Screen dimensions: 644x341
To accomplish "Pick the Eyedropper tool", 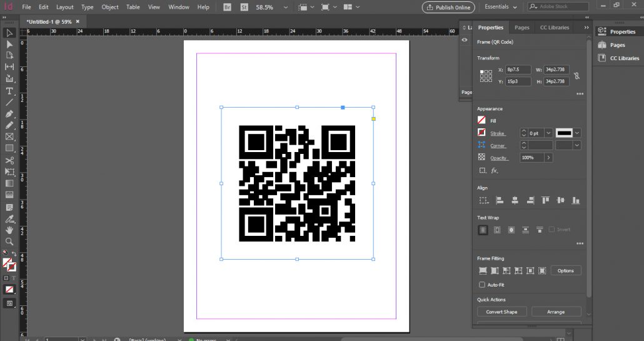I will (x=9, y=219).
